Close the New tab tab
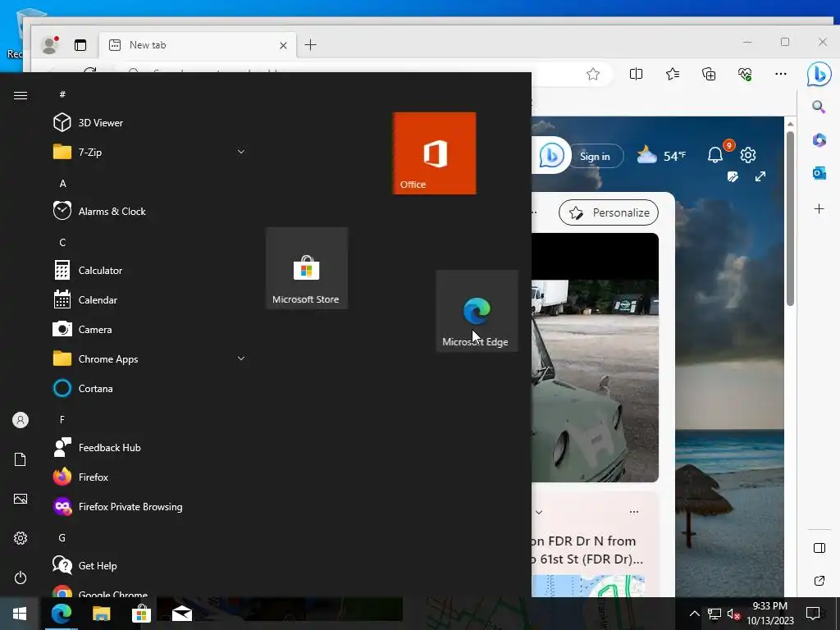The image size is (840, 630). point(283,46)
